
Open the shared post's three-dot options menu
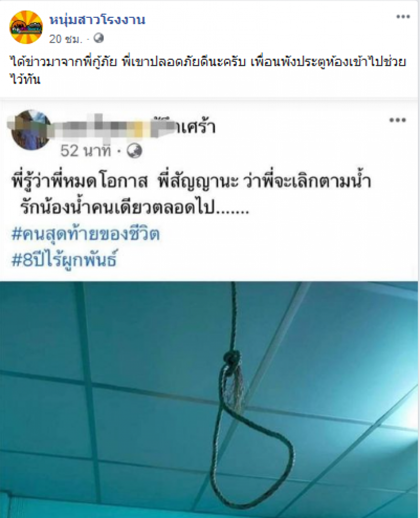coord(397,120)
